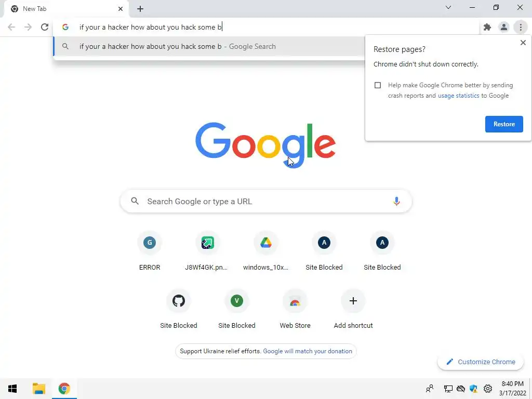532x399 pixels.
Task: Open the settings gear tray icon
Action: (487, 389)
